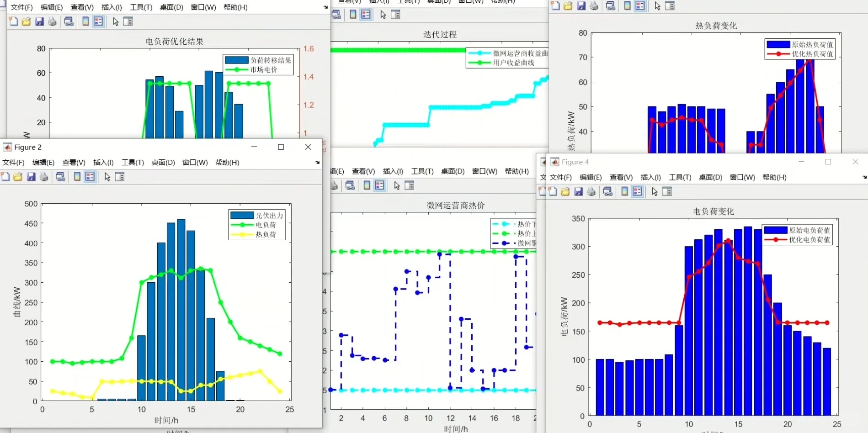Screen dimensions: 868x433
Task: Open 查看(V) menu in Figure 4
Action: (x=621, y=177)
